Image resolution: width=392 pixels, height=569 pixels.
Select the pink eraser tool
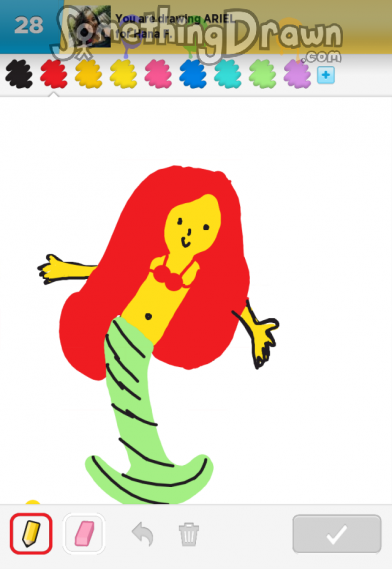coord(84,533)
